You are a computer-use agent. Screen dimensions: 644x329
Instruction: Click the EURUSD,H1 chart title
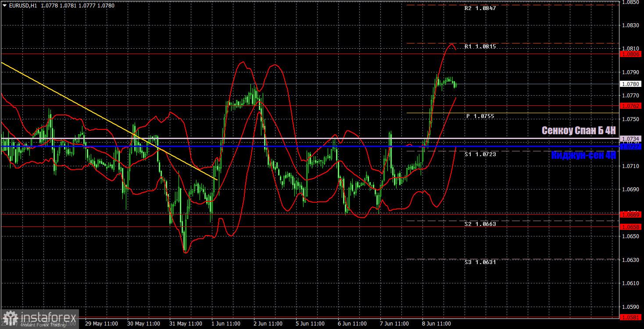24,6
